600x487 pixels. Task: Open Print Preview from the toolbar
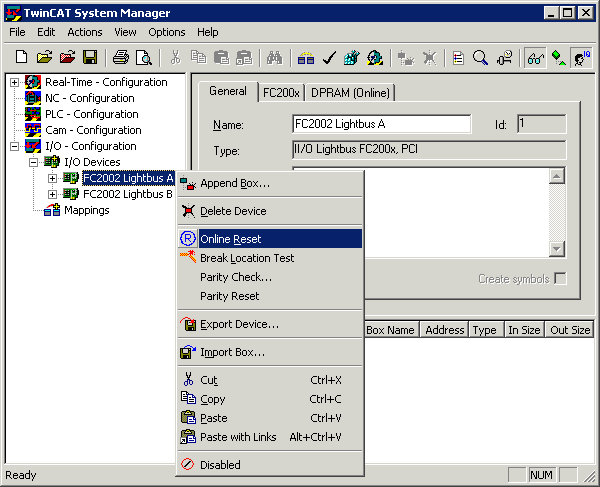click(x=144, y=58)
